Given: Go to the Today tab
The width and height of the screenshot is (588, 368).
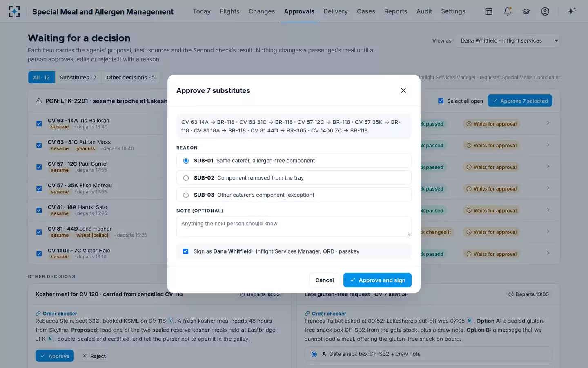Looking at the screenshot, I should coord(202,11).
